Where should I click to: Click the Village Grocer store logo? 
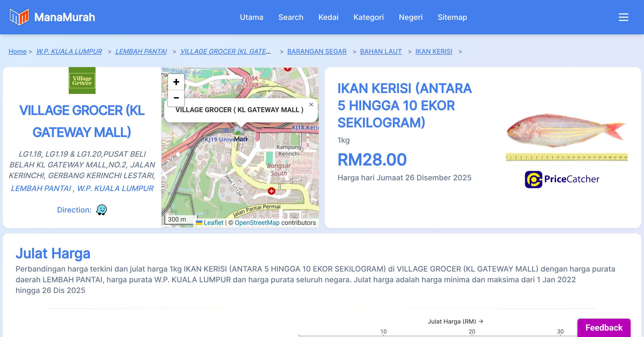(x=82, y=80)
